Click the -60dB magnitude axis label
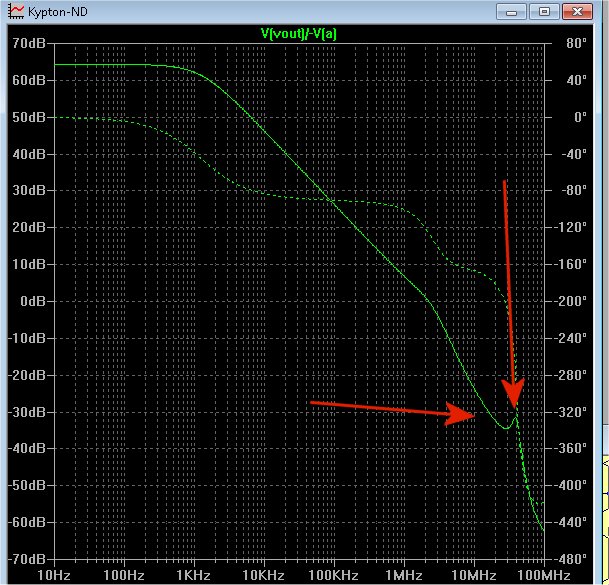This screenshot has height=585, width=609. point(27,522)
